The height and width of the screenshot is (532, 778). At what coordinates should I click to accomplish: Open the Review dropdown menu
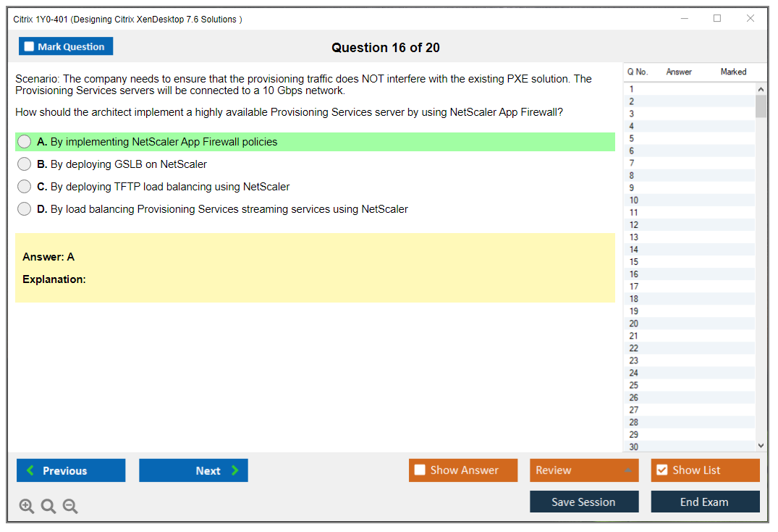tap(583, 470)
